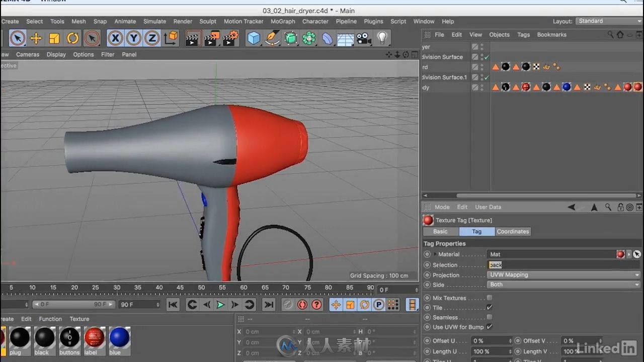The width and height of the screenshot is (644, 362).
Task: Go back in Attribute Manager history
Action: click(572, 207)
